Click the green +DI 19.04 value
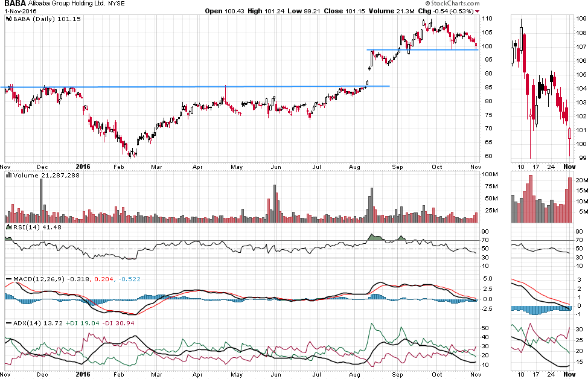 (83, 323)
